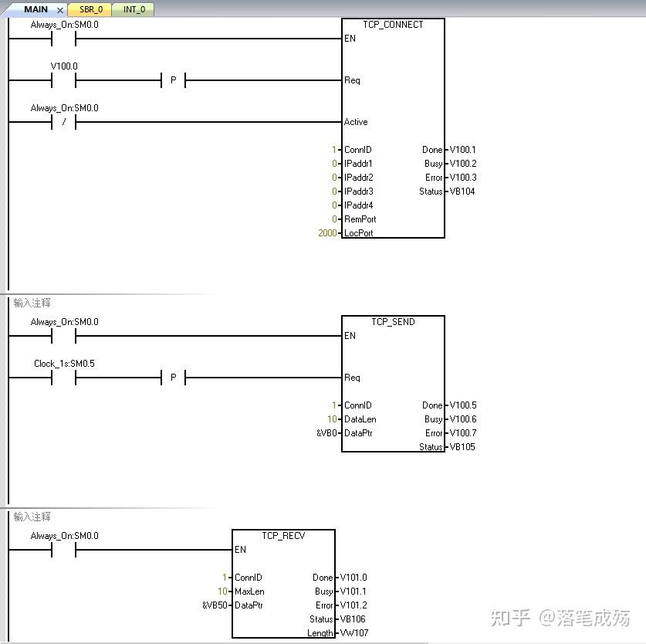The width and height of the screenshot is (646, 644).
Task: Select the Clock_1s SM0.5 contact
Action: pyautogui.click(x=64, y=378)
